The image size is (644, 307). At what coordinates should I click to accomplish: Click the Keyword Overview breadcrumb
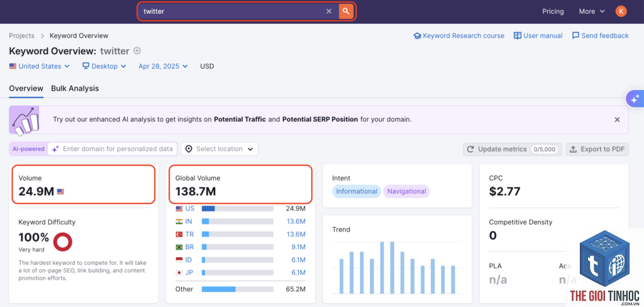(x=79, y=36)
